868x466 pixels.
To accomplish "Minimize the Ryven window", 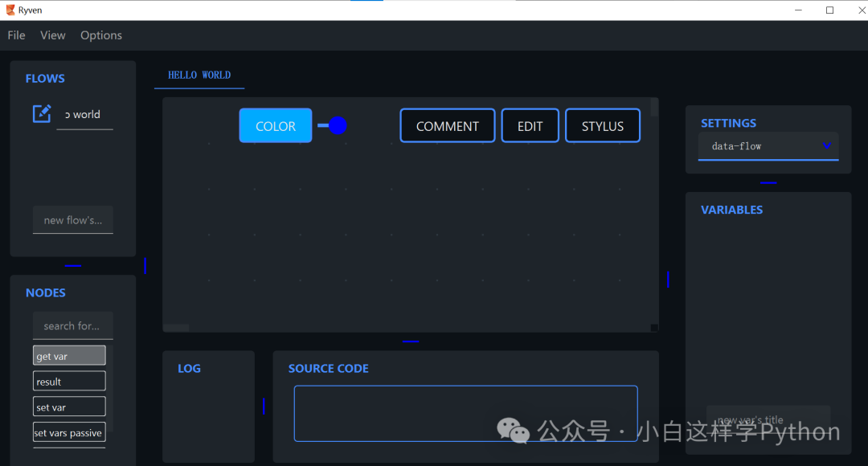I will (798, 10).
